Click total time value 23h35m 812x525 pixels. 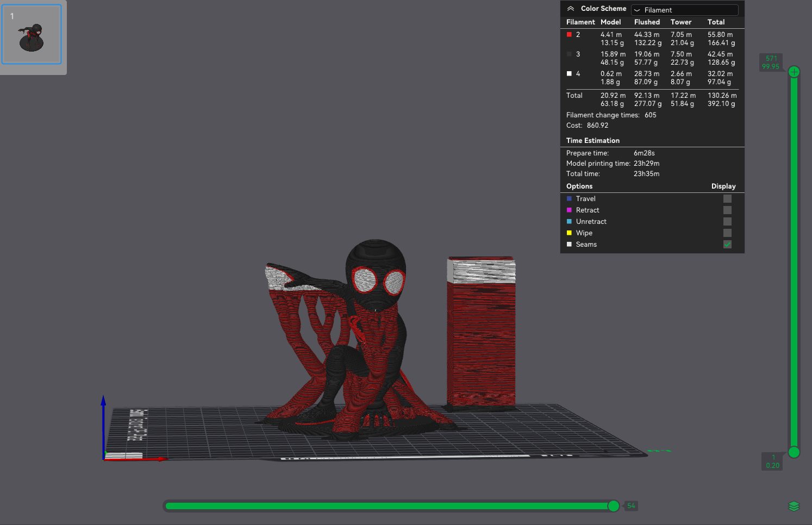(646, 174)
